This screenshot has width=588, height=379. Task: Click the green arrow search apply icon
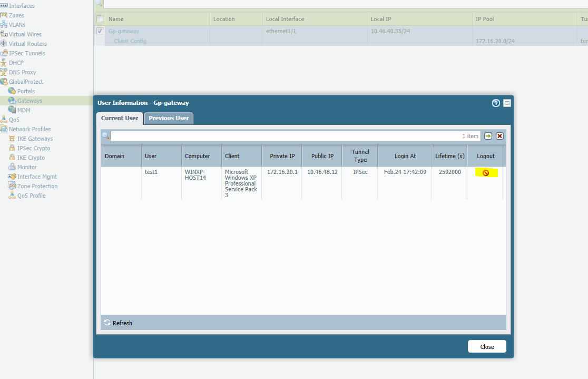(x=488, y=136)
